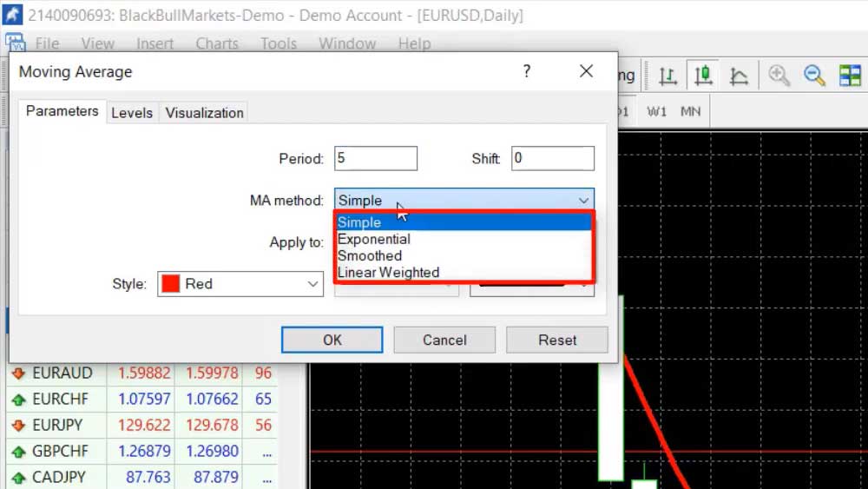Click the EURAUD down-arrow icon
The image size is (868, 489).
tap(17, 373)
